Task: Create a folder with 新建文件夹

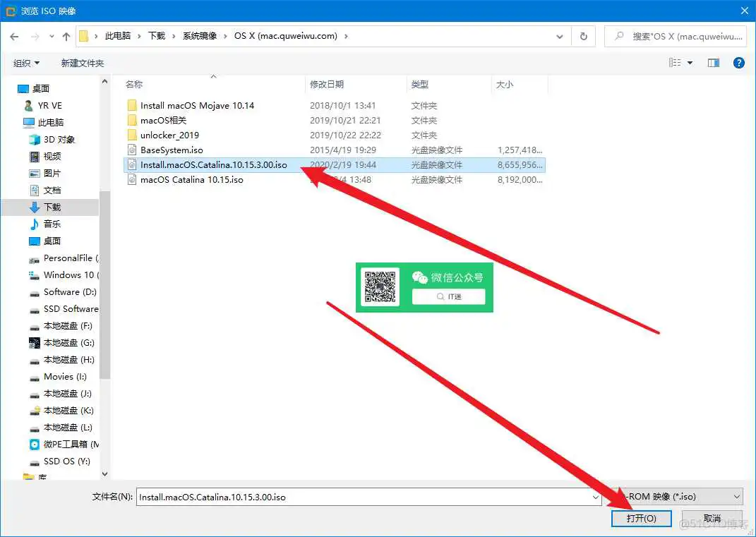Action: point(83,62)
